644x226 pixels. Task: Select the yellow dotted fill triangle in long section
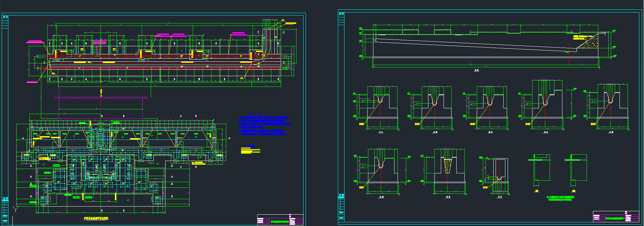tap(590, 42)
